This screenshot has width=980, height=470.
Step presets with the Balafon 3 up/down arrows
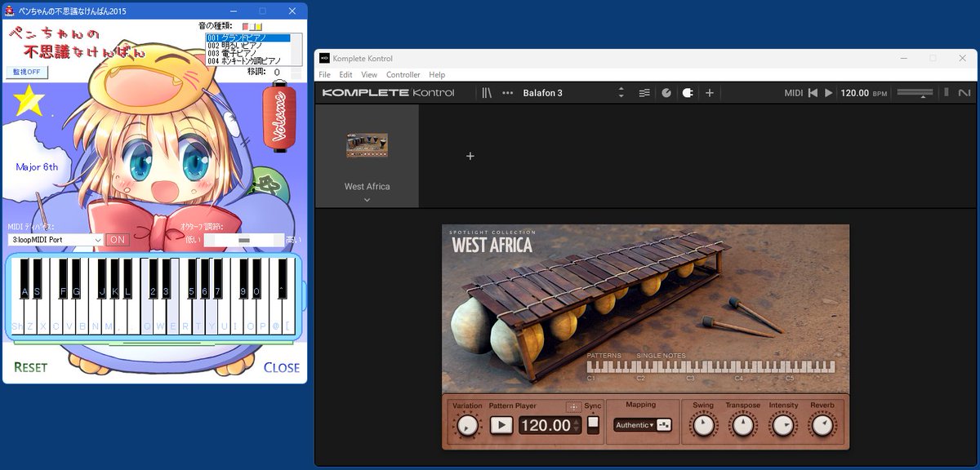pos(621,93)
